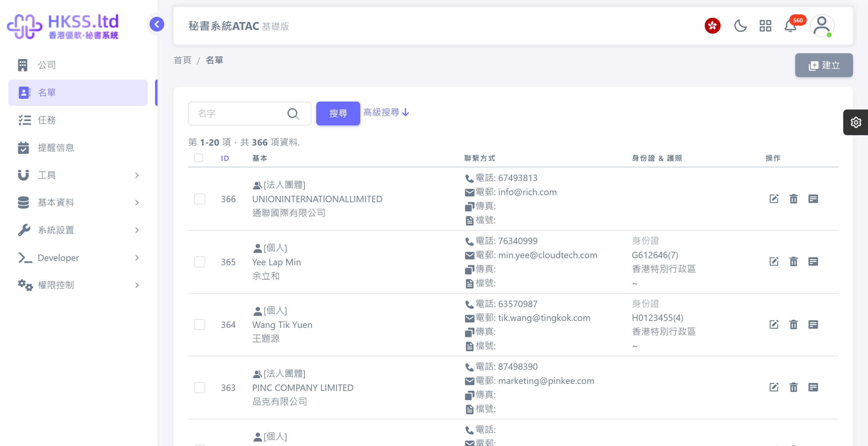Click the 搜尋 search button
The image size is (868, 446).
coord(338,113)
